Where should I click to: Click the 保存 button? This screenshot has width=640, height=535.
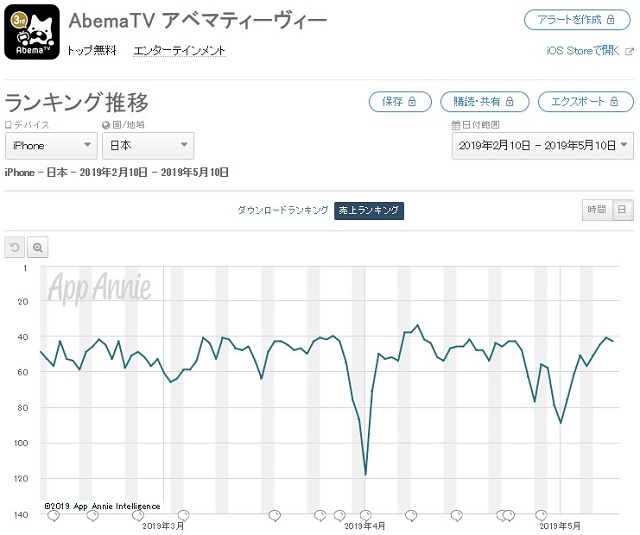tap(400, 102)
